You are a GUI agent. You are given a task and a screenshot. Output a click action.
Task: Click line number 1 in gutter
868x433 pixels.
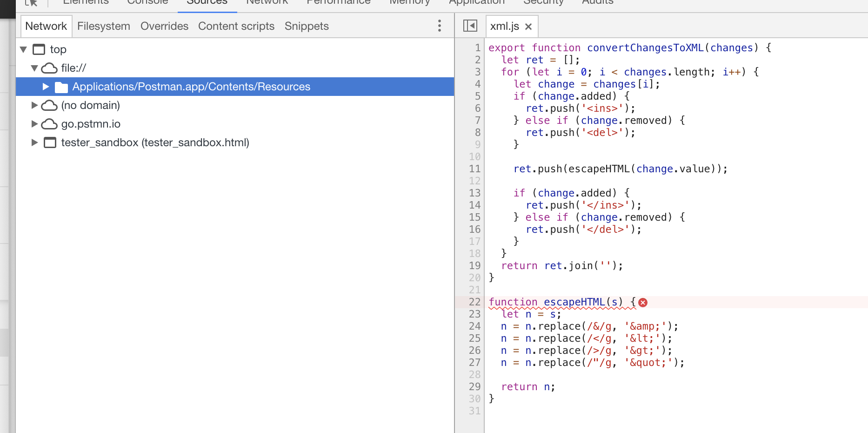pyautogui.click(x=478, y=48)
